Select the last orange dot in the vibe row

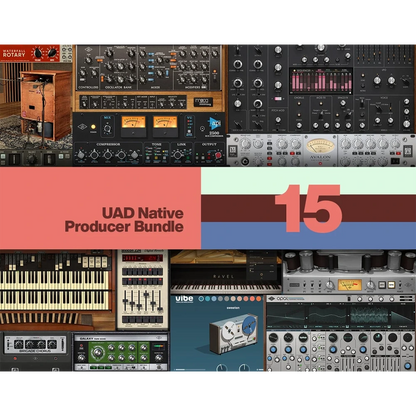258,299
